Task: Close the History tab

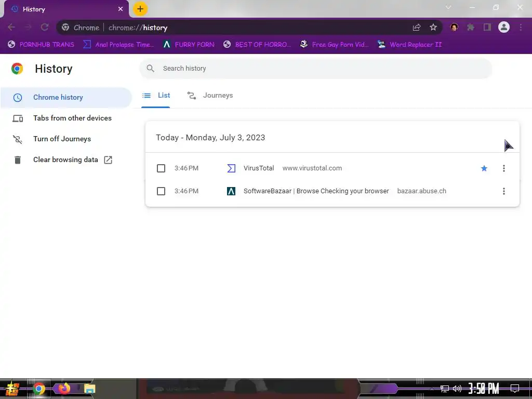Action: click(121, 9)
